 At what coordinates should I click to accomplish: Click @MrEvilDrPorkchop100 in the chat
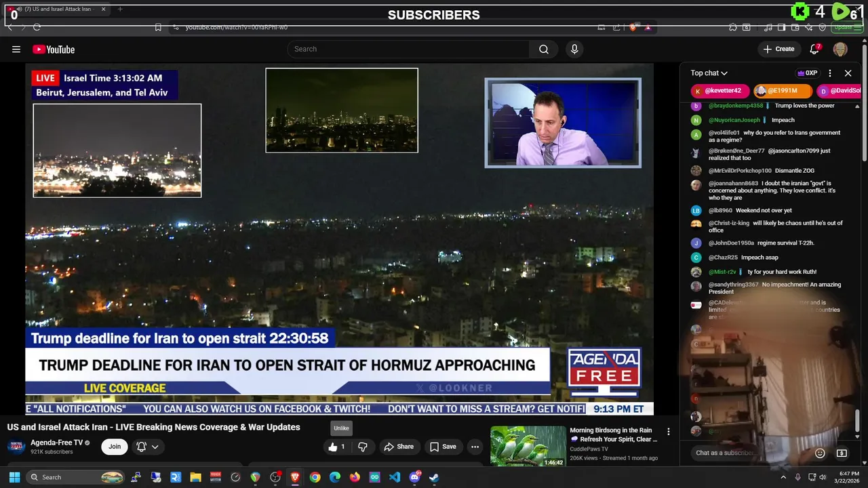740,171
